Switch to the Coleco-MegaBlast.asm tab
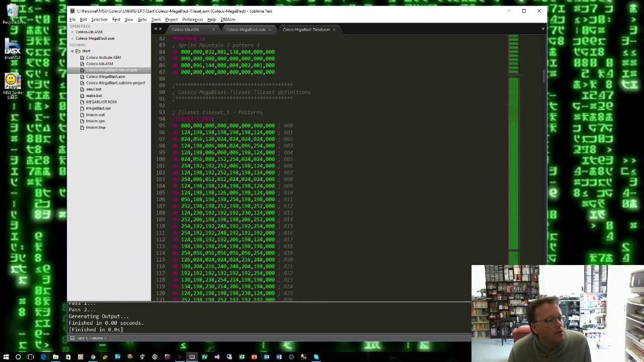Screen dimensions: 644x362 pos(246,30)
